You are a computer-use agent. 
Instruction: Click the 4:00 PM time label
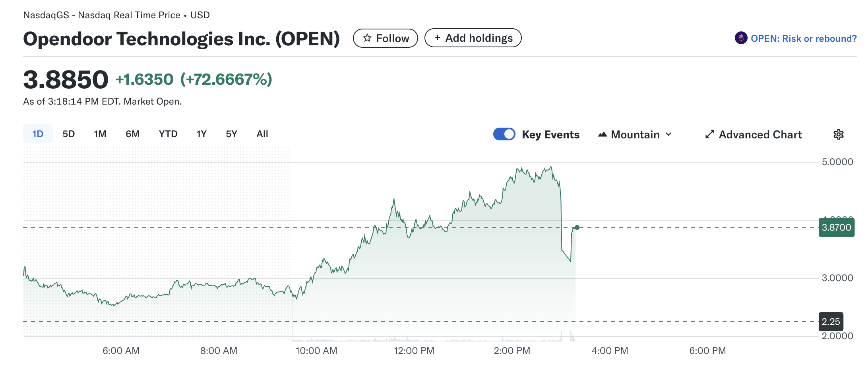click(610, 351)
